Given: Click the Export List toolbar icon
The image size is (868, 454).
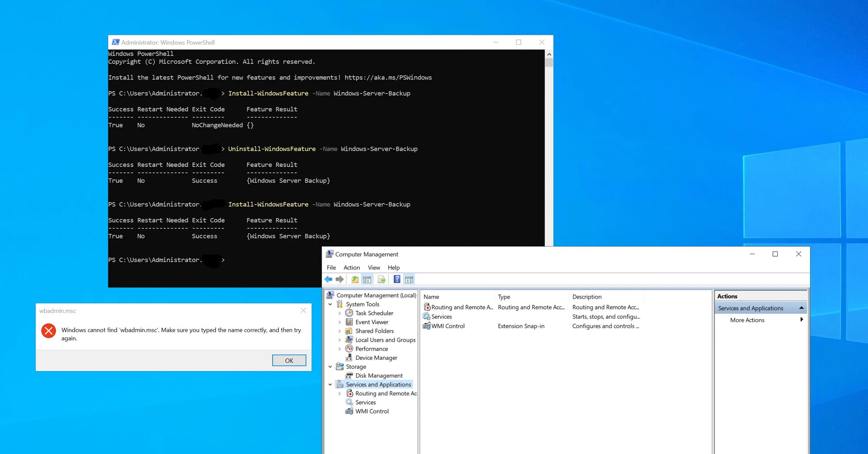Looking at the screenshot, I should click(381, 279).
